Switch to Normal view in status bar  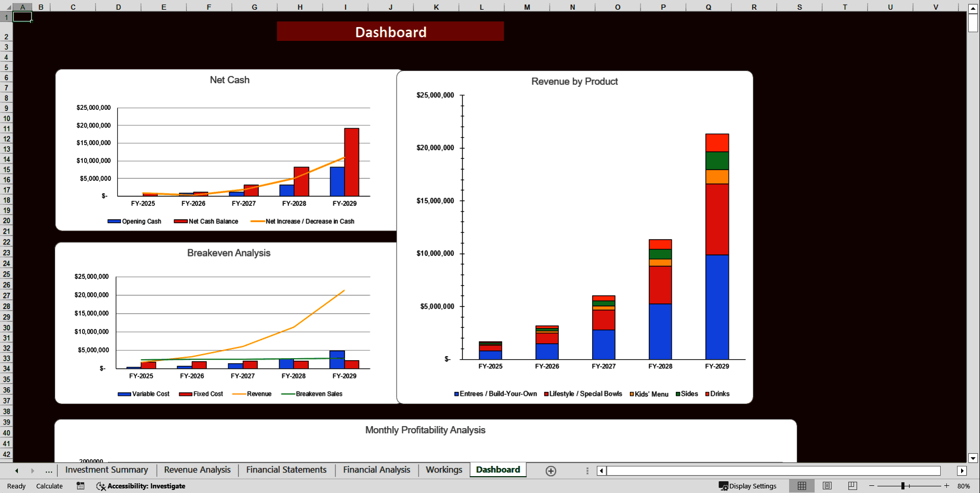pyautogui.click(x=801, y=486)
